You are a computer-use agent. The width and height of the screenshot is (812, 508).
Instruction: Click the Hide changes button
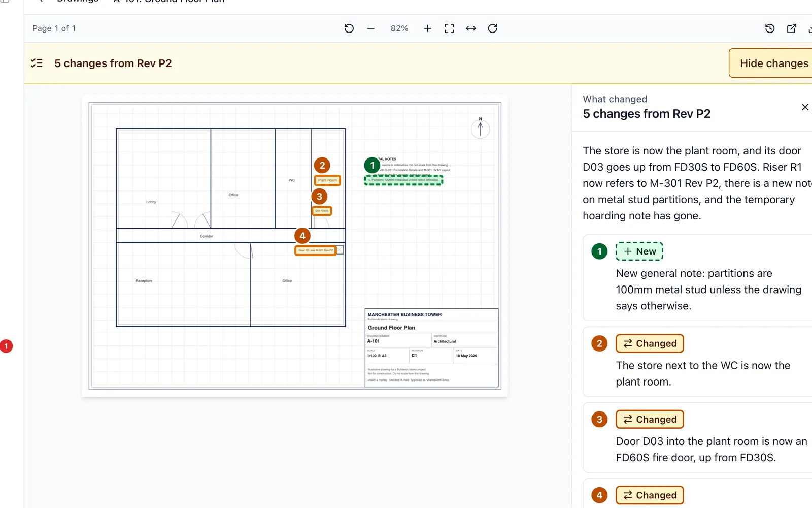pyautogui.click(x=771, y=63)
